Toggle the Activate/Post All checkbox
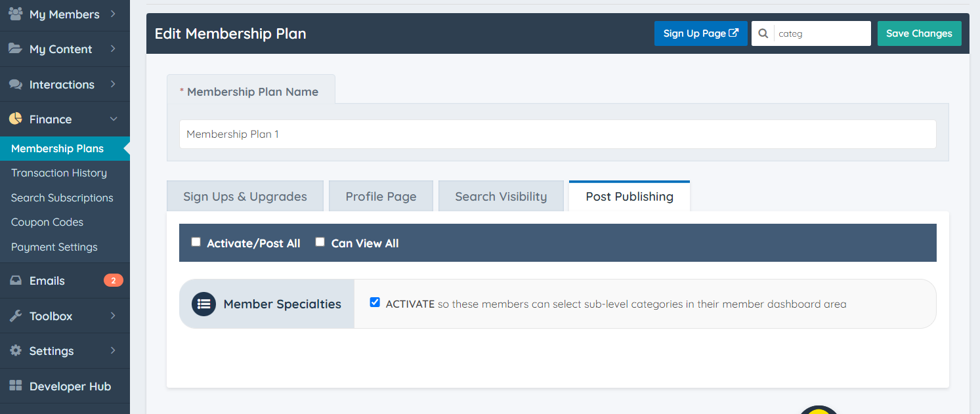Image resolution: width=980 pixels, height=414 pixels. (196, 242)
